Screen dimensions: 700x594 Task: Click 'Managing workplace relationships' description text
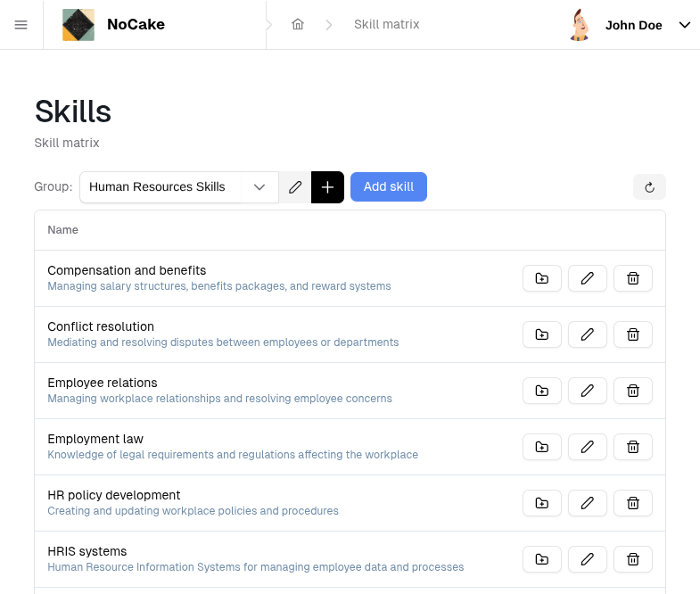tap(219, 399)
